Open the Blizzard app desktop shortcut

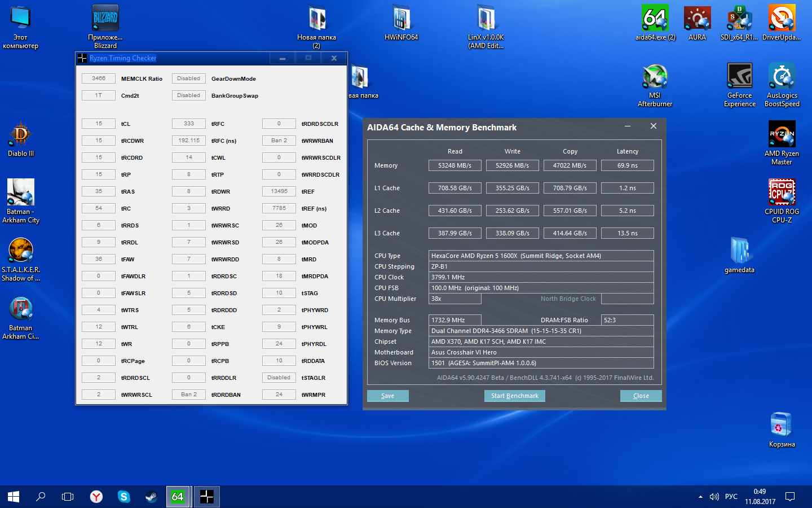(105, 27)
